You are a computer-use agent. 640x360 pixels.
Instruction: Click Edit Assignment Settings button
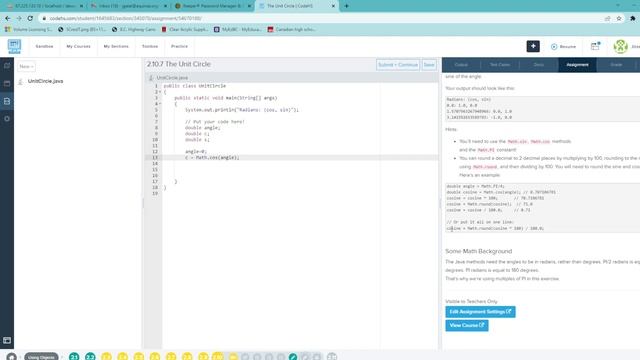click(x=480, y=312)
